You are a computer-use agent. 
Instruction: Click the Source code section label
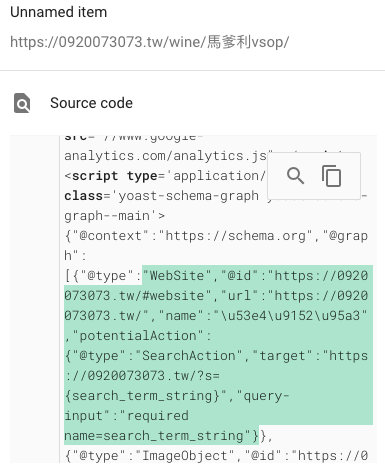91,103
